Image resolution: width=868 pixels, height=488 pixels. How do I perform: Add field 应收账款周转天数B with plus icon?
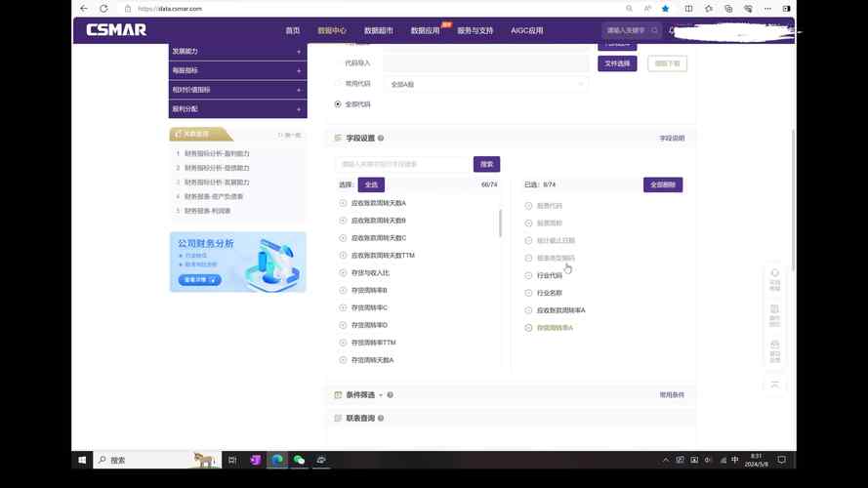pyautogui.click(x=343, y=221)
